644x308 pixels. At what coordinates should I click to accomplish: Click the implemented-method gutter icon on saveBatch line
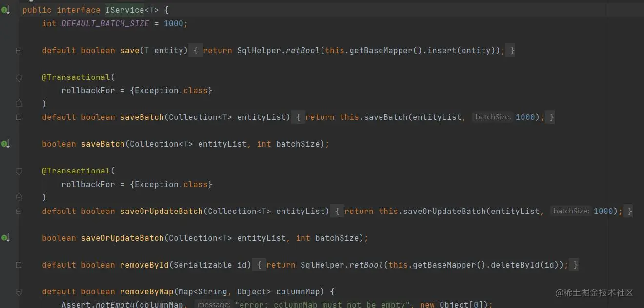[x=6, y=144]
